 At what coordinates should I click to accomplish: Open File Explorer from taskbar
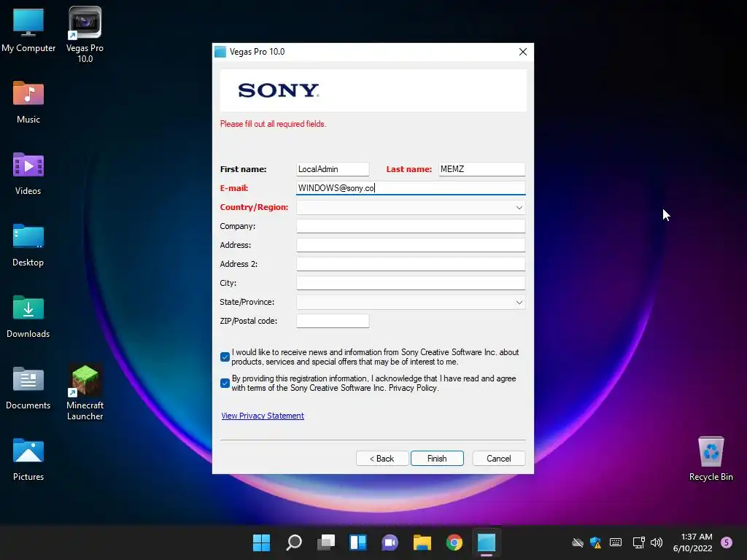click(422, 542)
